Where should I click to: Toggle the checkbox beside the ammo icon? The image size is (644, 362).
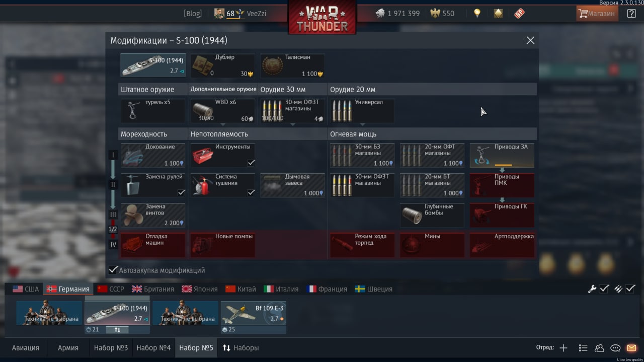click(630, 288)
